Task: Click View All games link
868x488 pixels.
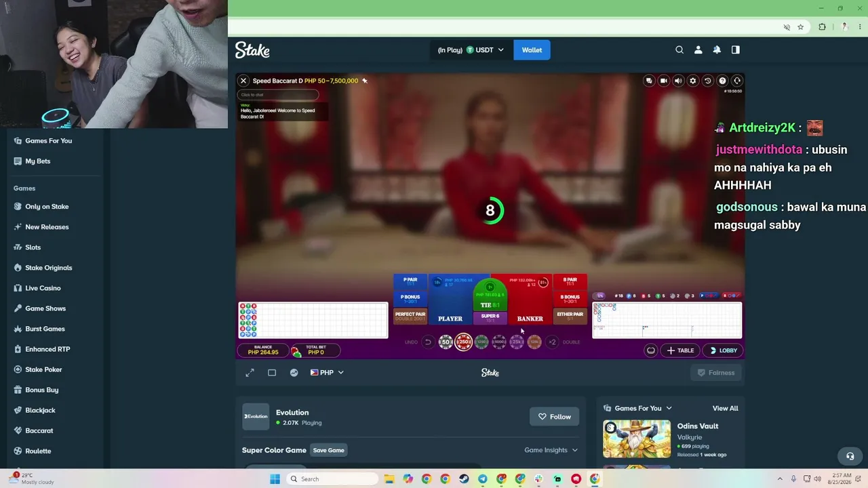Action: pos(725,408)
